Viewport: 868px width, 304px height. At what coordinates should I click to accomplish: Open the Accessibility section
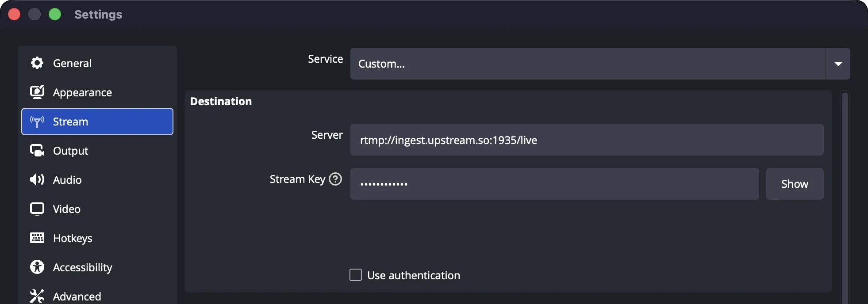click(97, 267)
